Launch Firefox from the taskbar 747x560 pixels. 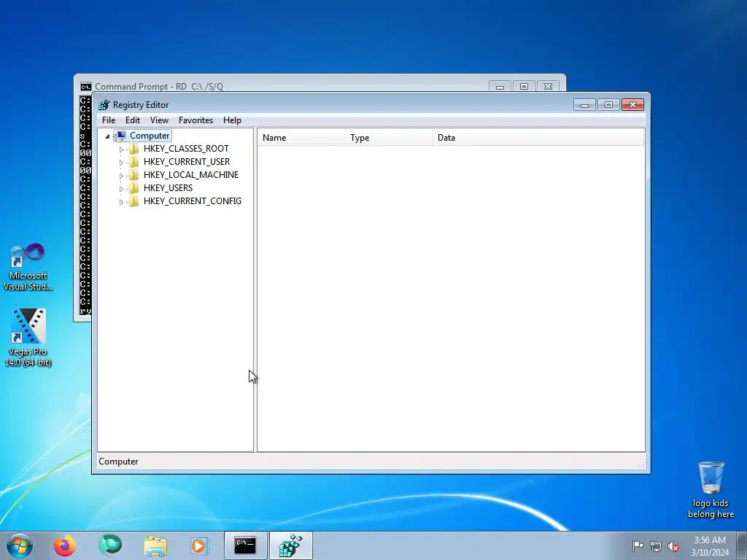65,545
